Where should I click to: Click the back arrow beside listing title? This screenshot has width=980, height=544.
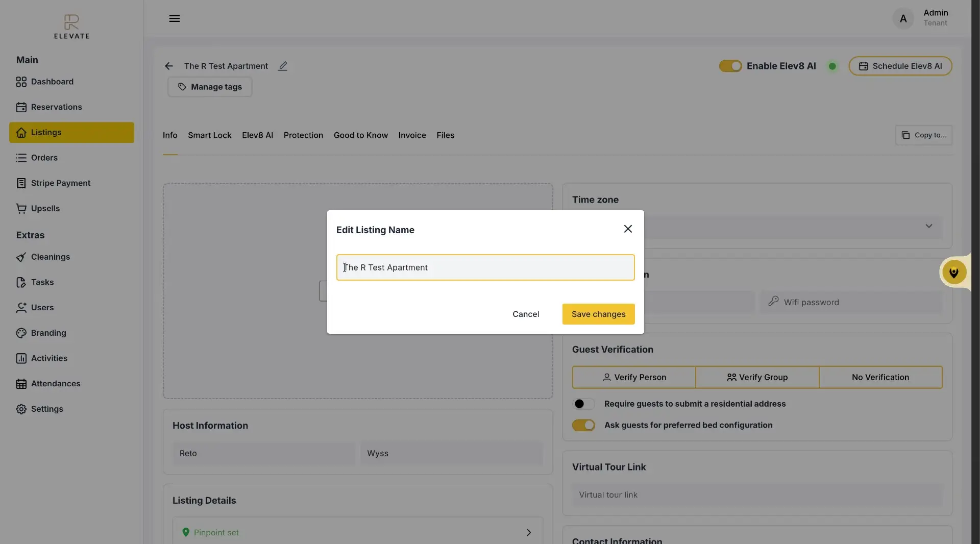coord(169,66)
